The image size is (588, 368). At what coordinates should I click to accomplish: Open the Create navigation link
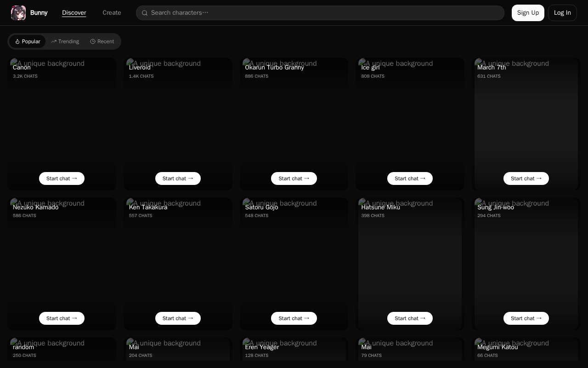112,13
